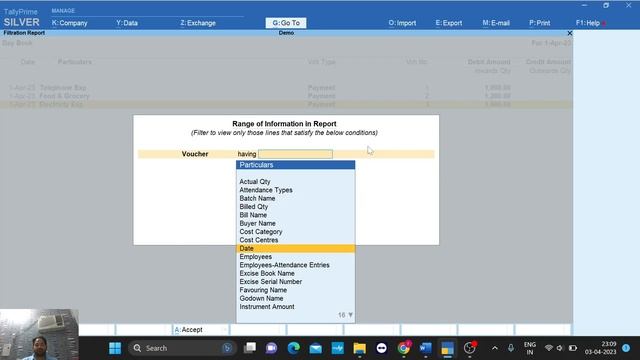Select 'Favouring Name' from the list
This screenshot has width=640, height=360.
point(296,290)
